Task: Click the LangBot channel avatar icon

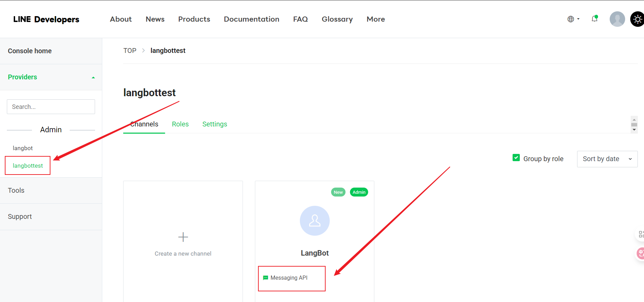Action: coord(315,221)
